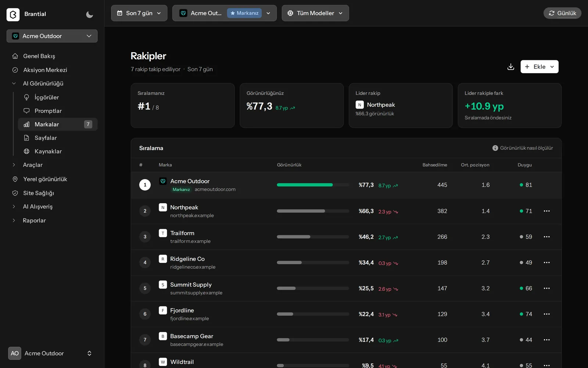
Task: Click the AO avatar at sidebar bottom
Action: pos(15,353)
